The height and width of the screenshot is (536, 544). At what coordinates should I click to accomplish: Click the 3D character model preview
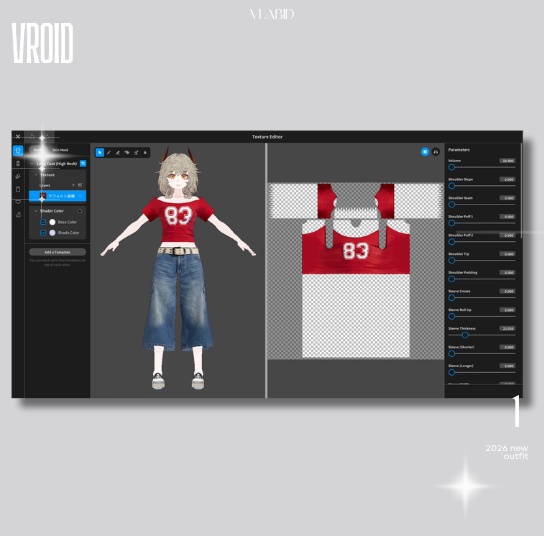pos(178,267)
